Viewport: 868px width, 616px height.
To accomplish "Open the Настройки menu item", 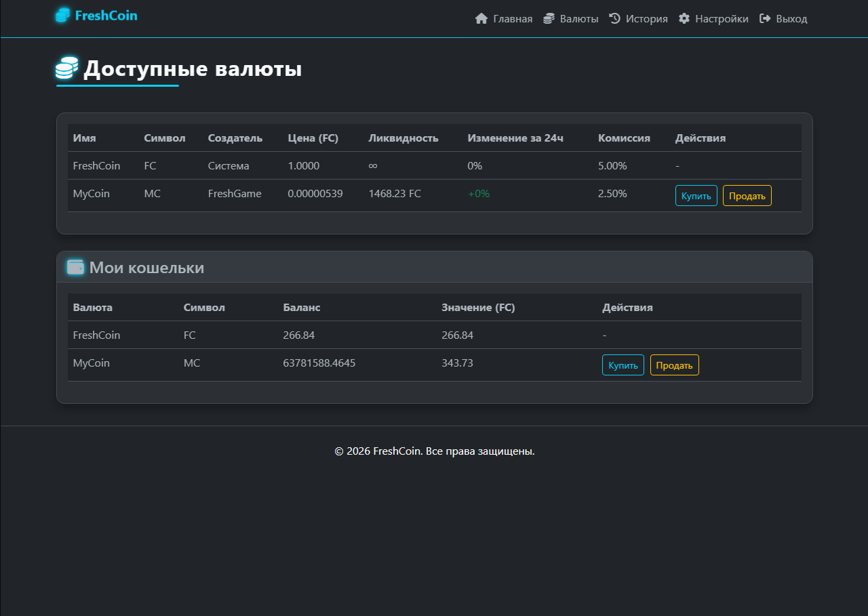I will pyautogui.click(x=722, y=19).
